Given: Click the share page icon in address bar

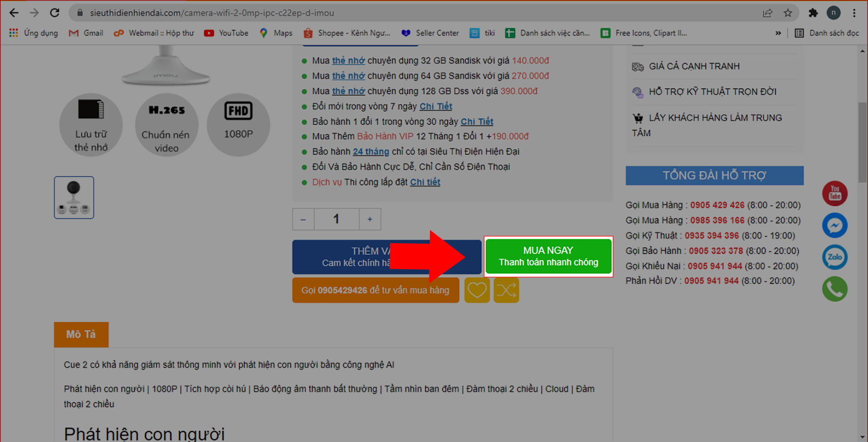Looking at the screenshot, I should [x=767, y=13].
